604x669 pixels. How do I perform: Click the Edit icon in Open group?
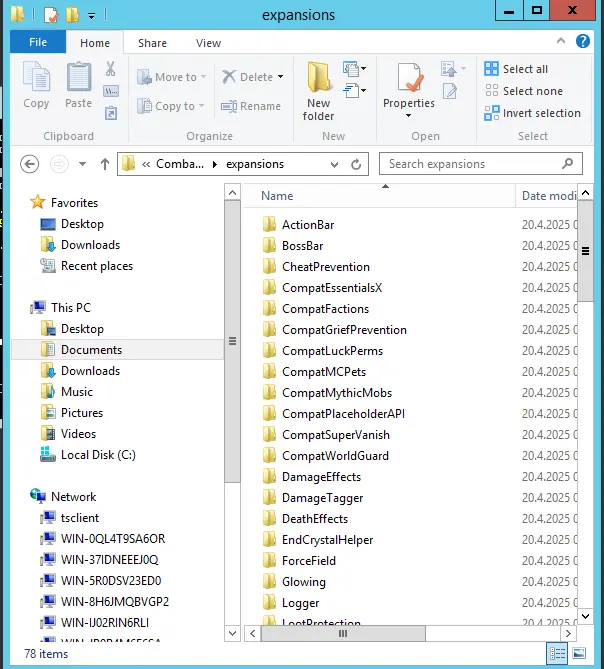(x=450, y=91)
